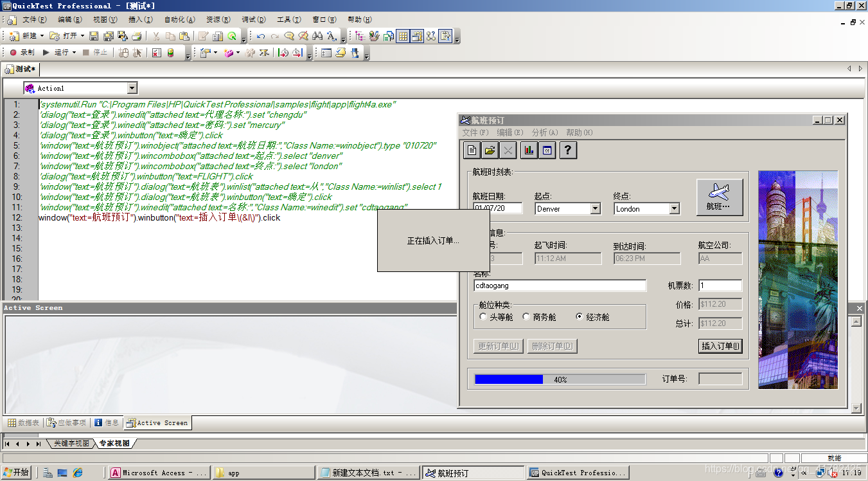868x481 pixels.
Task: Open the dropdown arrow beside 运行
Action: [75, 52]
